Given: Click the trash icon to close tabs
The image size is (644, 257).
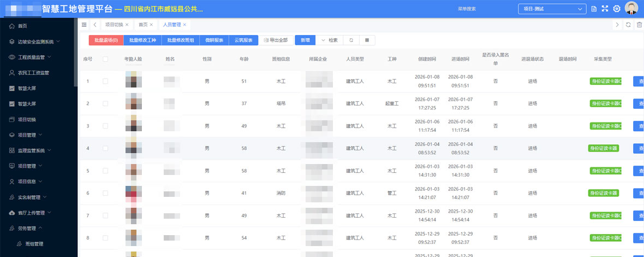Looking at the screenshot, I should click(x=640, y=25).
